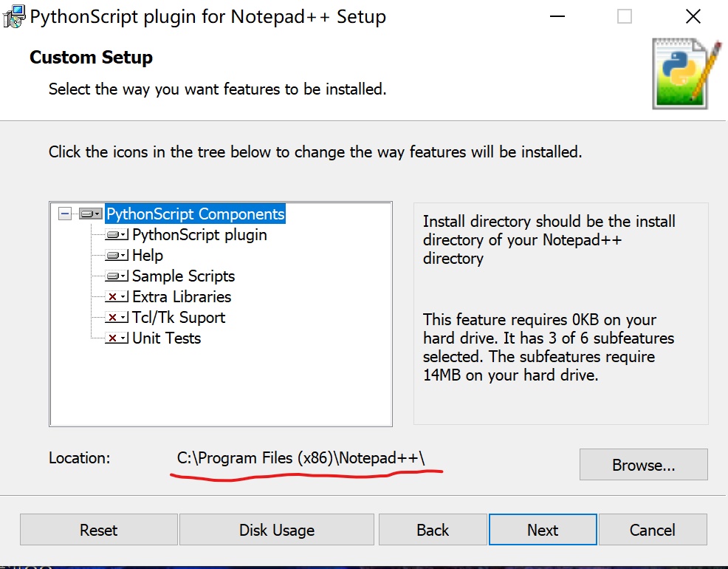Click the Python notepad logo image

click(680, 74)
